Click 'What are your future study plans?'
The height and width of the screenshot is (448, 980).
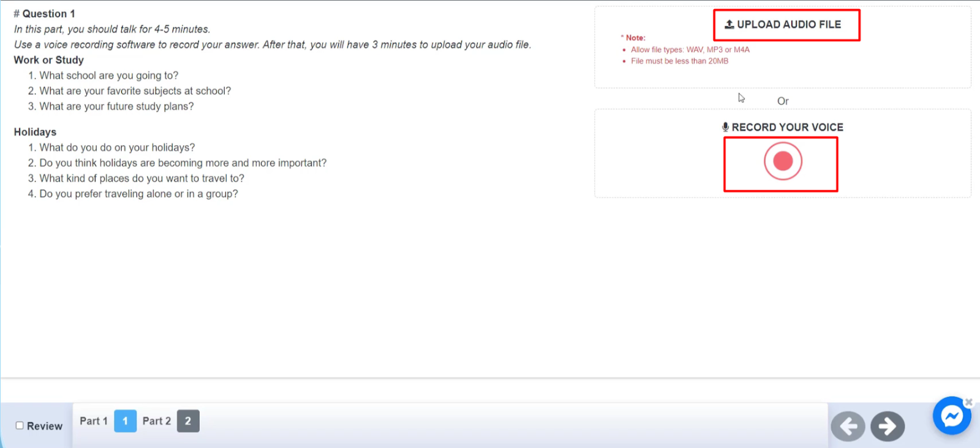tap(116, 106)
